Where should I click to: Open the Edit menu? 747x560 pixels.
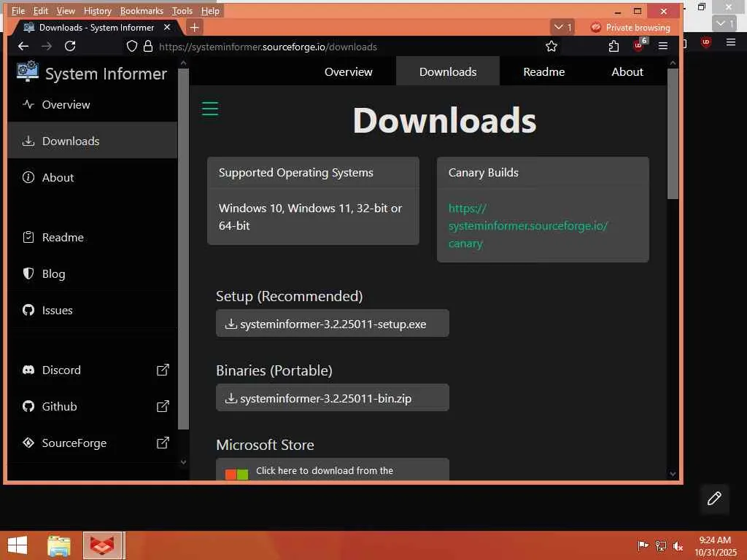[41, 10]
